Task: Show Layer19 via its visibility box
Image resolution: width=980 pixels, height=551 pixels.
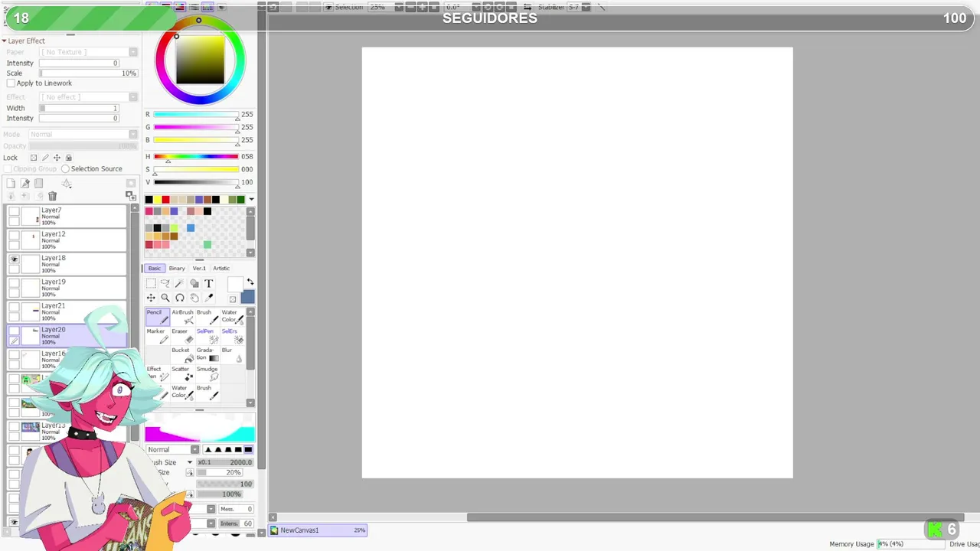Action: [x=14, y=283]
